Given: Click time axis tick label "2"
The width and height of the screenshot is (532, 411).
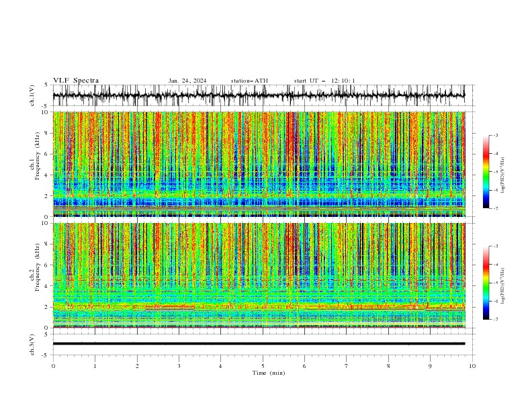Looking at the screenshot, I should [x=137, y=366].
